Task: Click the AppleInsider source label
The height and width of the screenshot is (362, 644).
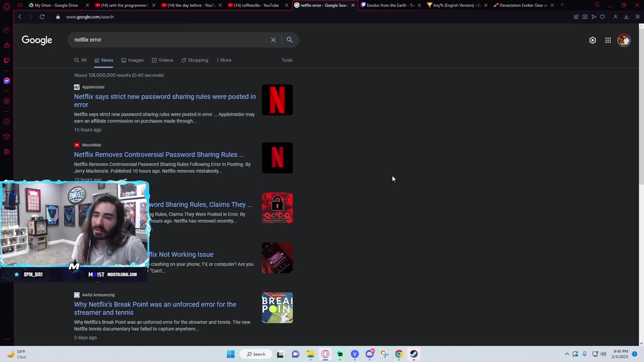Action: [93, 87]
